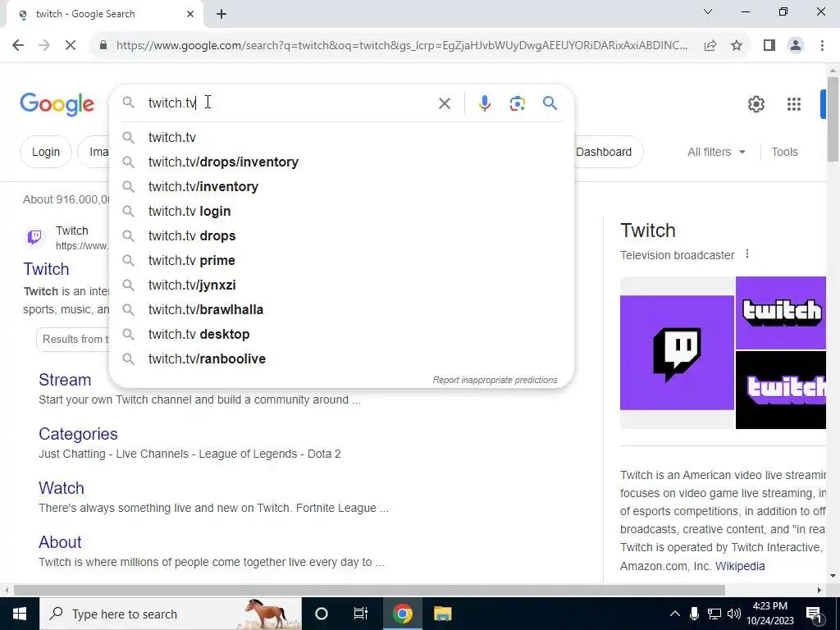Choose suggestion twitch.tv prime
The image size is (840, 630).
tap(341, 260)
